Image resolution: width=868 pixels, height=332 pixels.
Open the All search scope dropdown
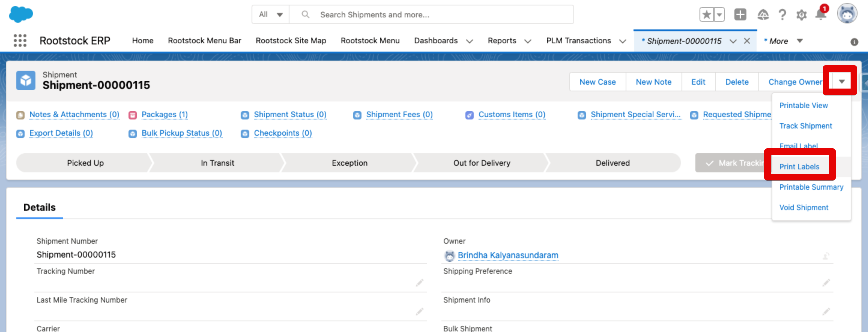271,14
